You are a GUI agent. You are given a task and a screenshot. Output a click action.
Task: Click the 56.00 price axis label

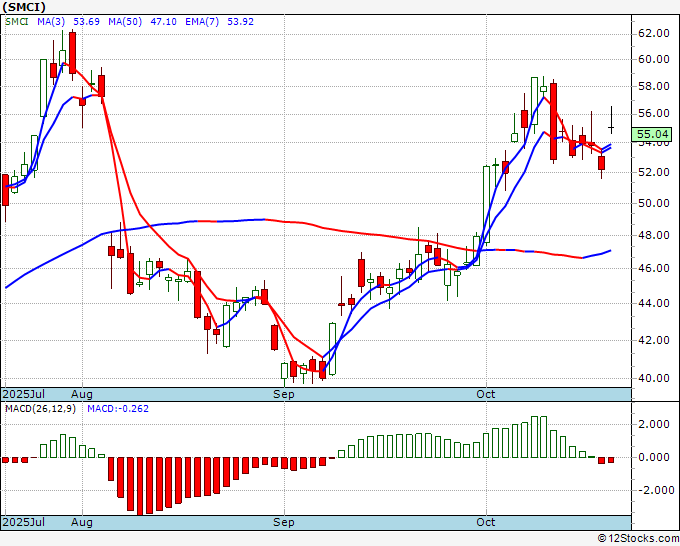654,114
